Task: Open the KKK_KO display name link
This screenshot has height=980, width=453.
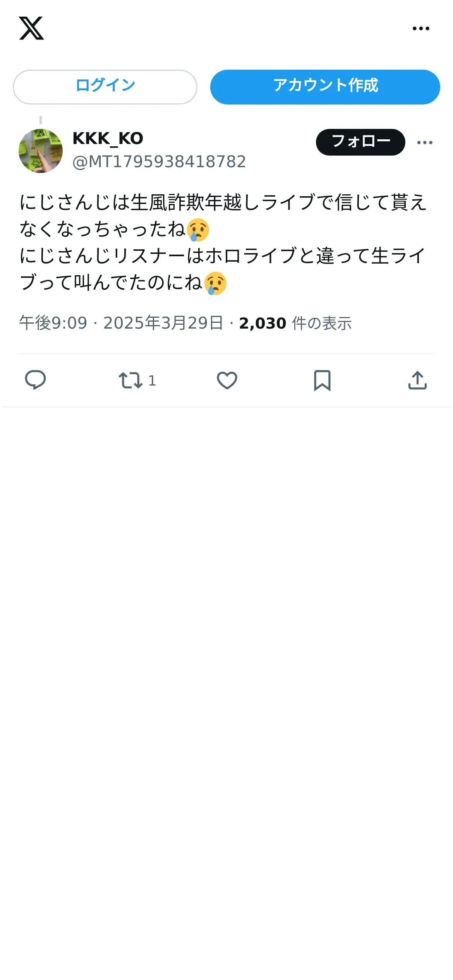Action: point(108,139)
